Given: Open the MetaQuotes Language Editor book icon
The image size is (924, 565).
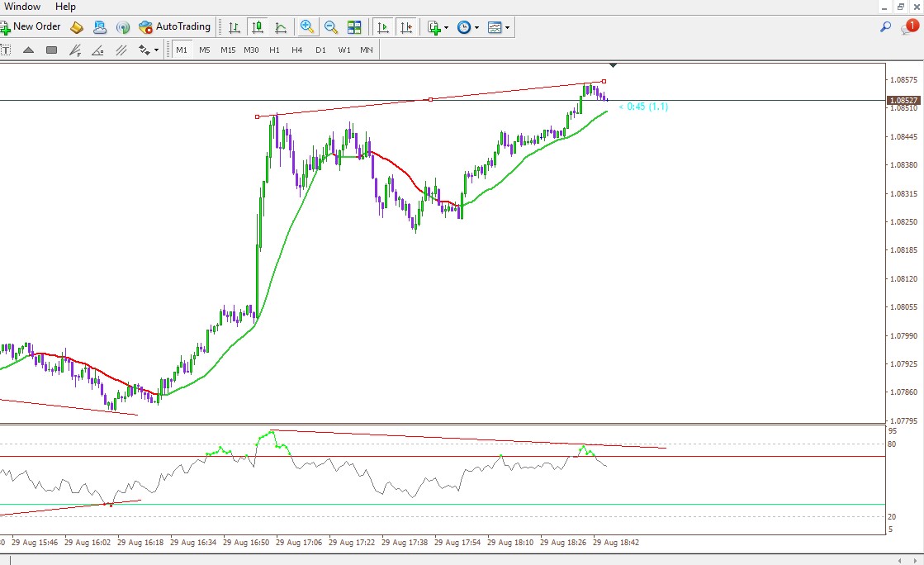Looking at the screenshot, I should tap(77, 27).
